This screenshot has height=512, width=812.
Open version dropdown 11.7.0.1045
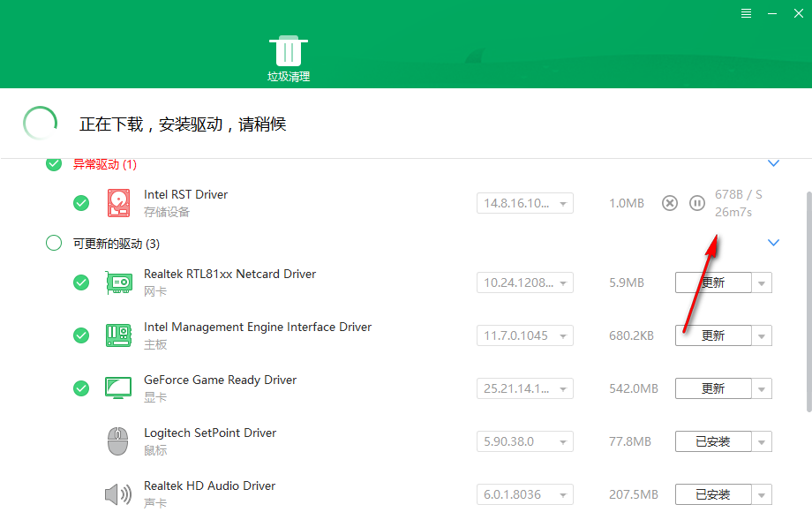(x=524, y=335)
